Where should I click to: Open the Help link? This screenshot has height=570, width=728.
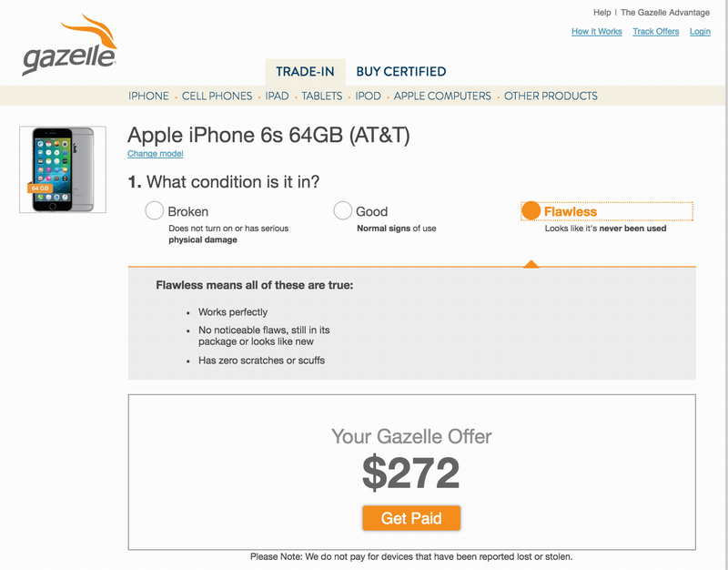coord(602,12)
